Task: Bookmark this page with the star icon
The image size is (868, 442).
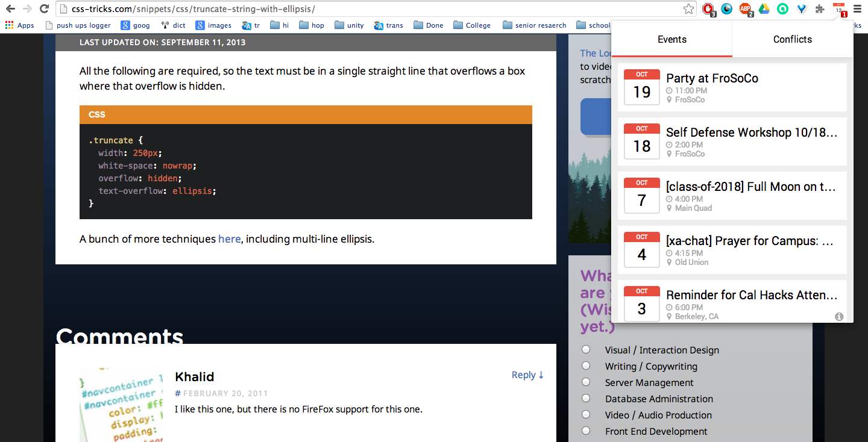Action: (688, 9)
